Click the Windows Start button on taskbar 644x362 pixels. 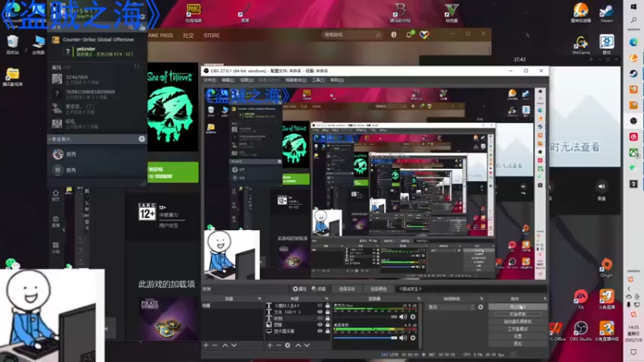[634, 7]
